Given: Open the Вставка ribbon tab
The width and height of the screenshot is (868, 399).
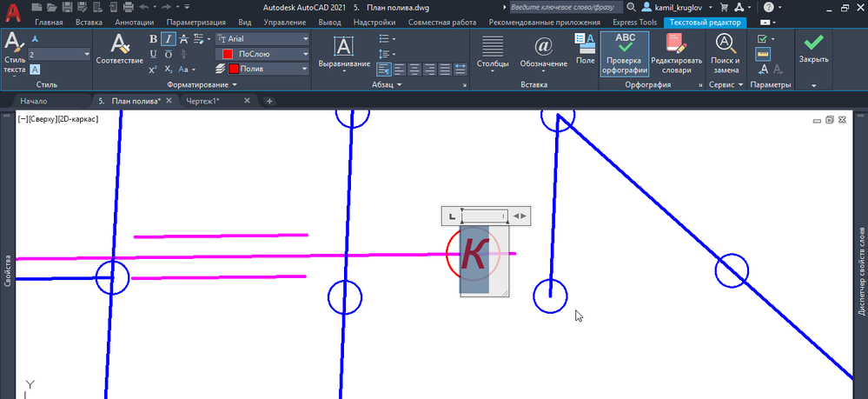Looking at the screenshot, I should (x=89, y=23).
